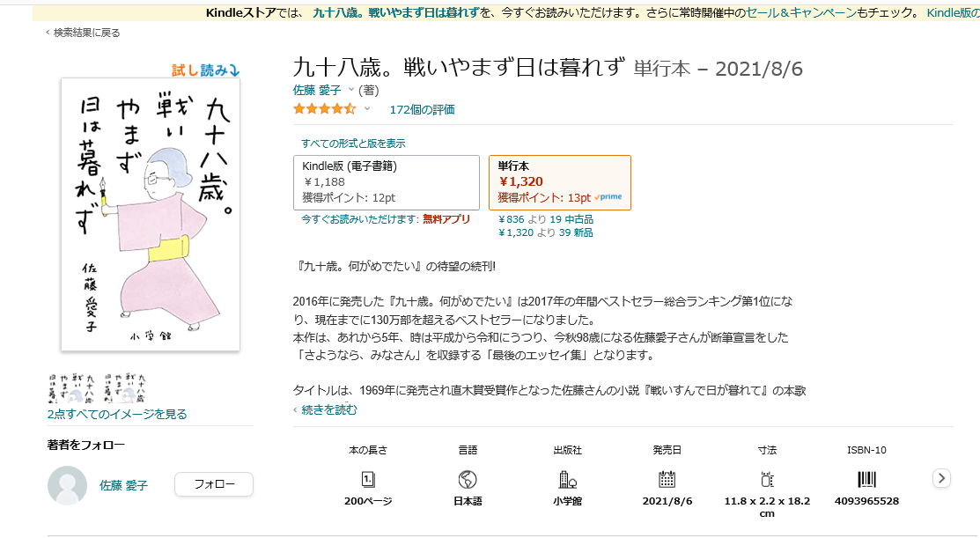Click the ¥1,188 Kindle price

324,182
